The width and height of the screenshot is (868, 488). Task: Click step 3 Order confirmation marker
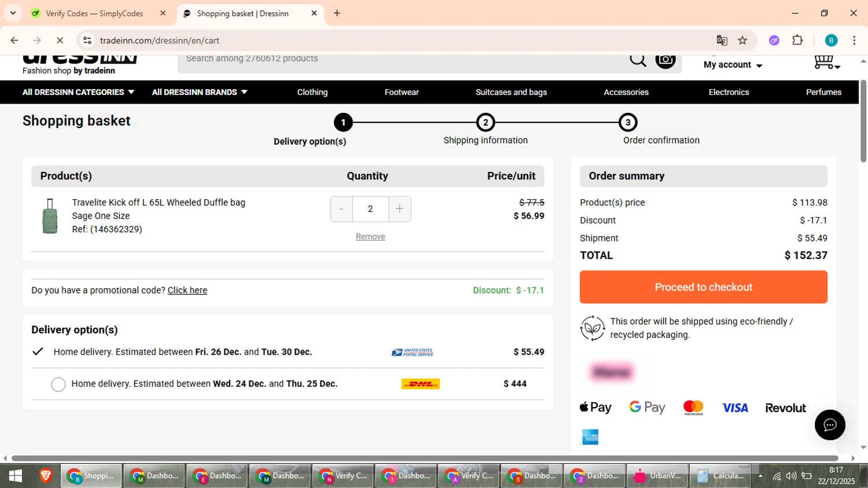click(x=628, y=122)
